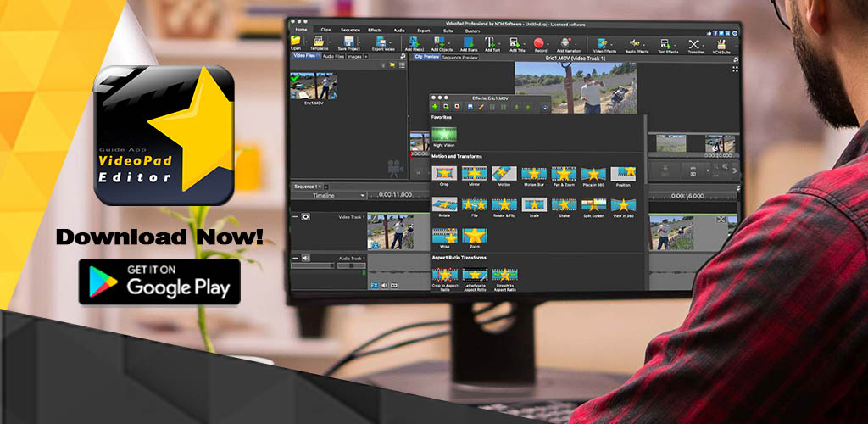Viewport: 868px width, 424px height.
Task: Collapse Audio Track 1 with minus button
Action: (295, 258)
